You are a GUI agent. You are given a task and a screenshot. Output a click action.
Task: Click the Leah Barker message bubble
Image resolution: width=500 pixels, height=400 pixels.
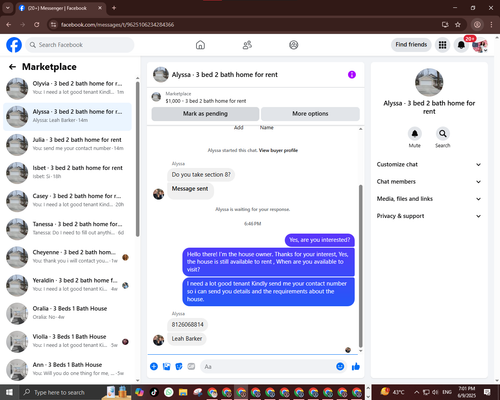point(187,339)
